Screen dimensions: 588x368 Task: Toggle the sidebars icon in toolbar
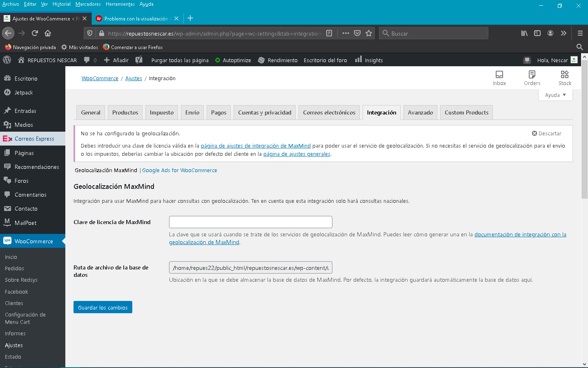coord(537,33)
